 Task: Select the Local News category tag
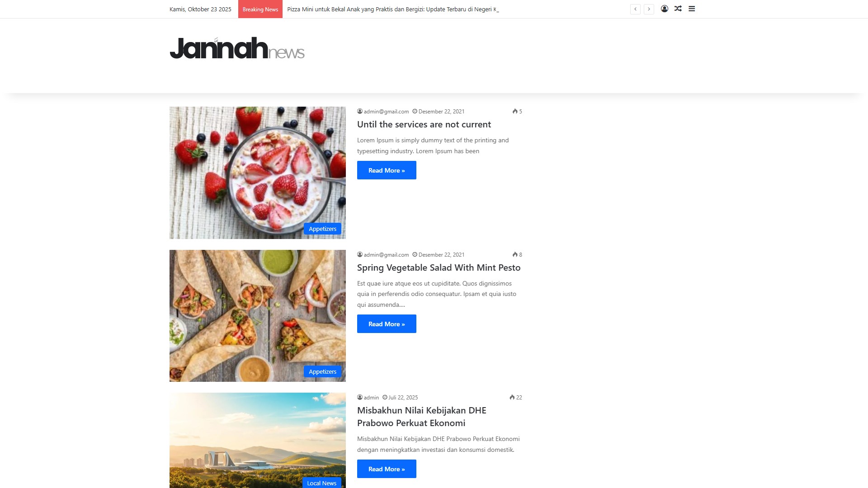pyautogui.click(x=321, y=483)
